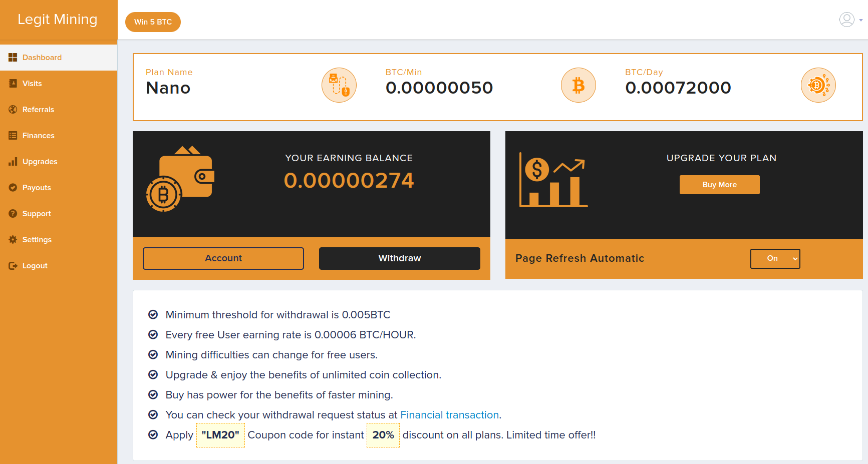Click the plan name Nano
Viewport: 868px width, 464px height.
168,88
